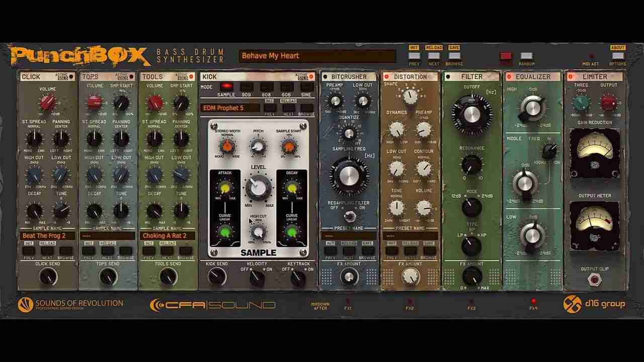Select the 909 kick mode

click(246, 86)
